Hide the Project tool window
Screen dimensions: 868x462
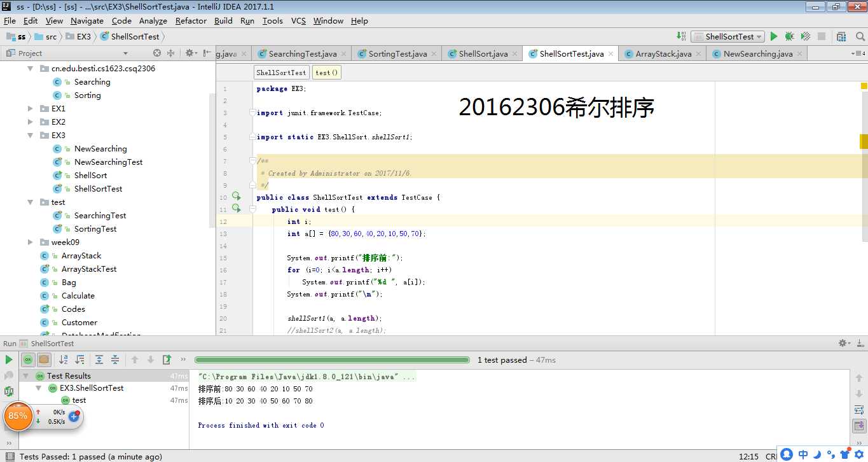206,53
